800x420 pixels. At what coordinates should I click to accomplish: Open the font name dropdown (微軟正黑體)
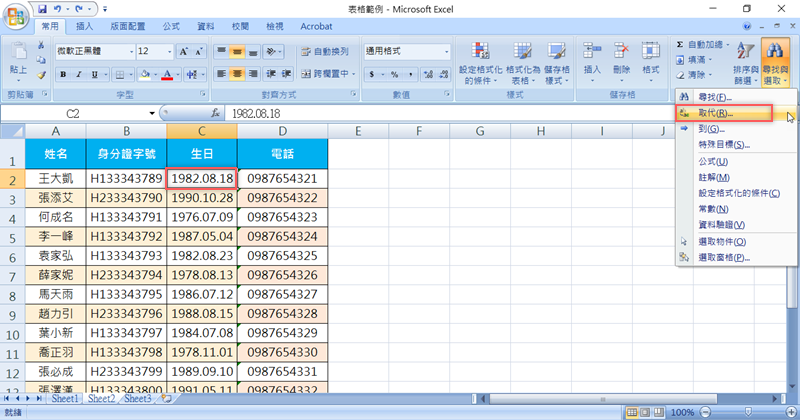pos(128,51)
